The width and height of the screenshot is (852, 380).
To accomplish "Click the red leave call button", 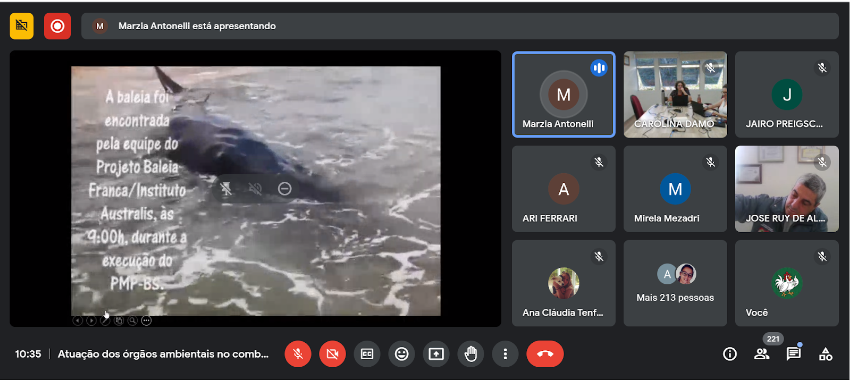I will [x=545, y=354].
